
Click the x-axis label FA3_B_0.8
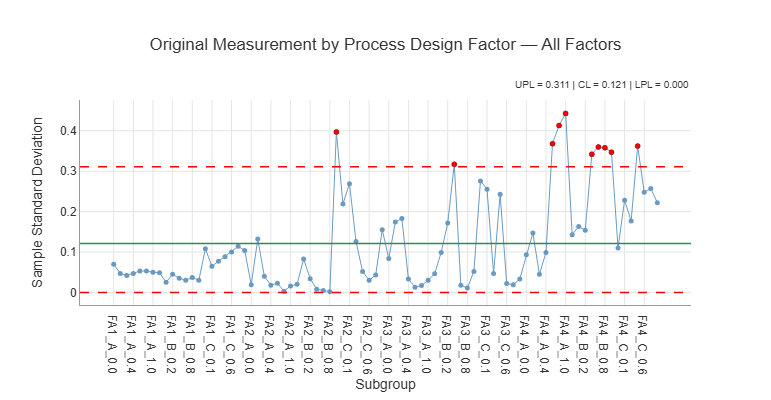pyautogui.click(x=466, y=344)
